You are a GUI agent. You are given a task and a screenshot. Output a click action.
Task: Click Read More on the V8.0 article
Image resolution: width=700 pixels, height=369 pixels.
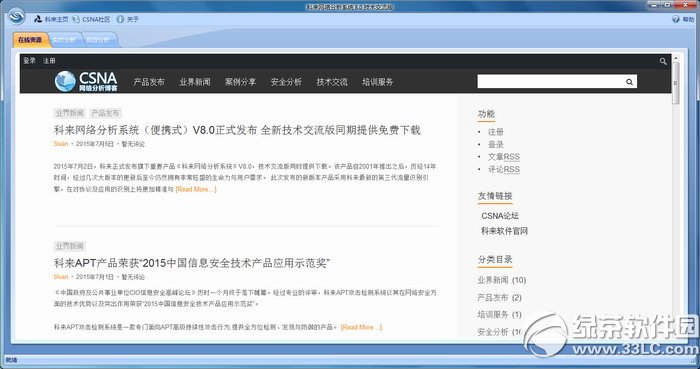point(196,190)
